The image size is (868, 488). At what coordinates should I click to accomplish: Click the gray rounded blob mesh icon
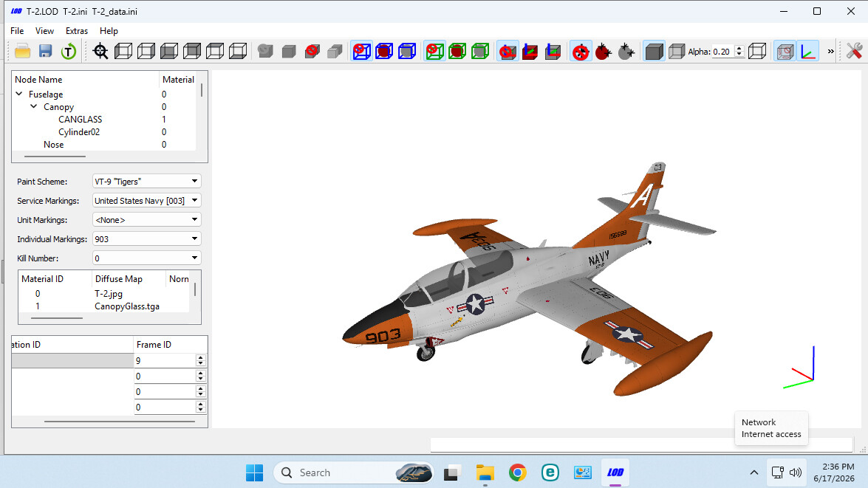pos(266,52)
